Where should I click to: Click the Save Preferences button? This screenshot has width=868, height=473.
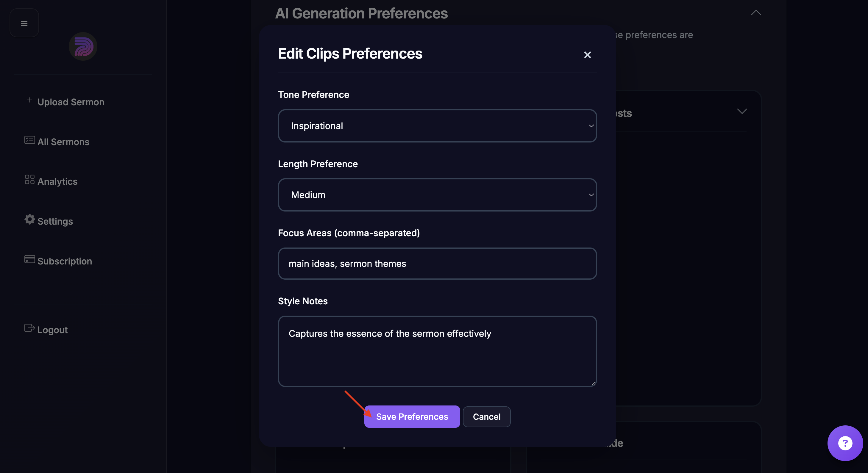coord(412,417)
